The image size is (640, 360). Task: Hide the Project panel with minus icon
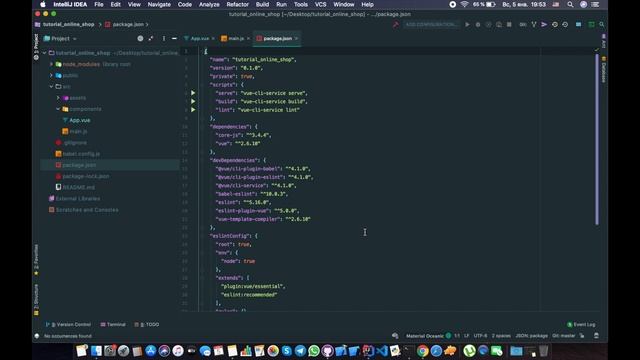[174, 38]
